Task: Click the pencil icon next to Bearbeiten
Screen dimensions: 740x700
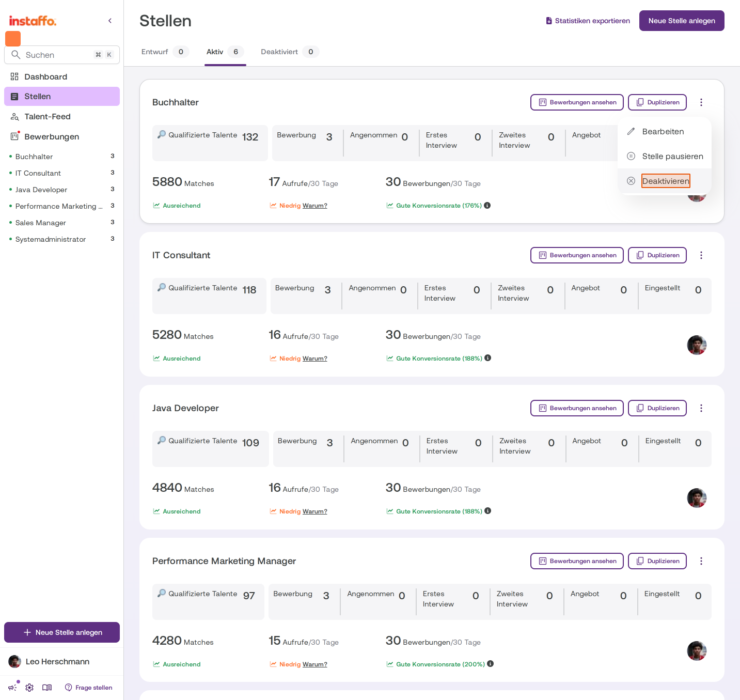Action: tap(631, 131)
